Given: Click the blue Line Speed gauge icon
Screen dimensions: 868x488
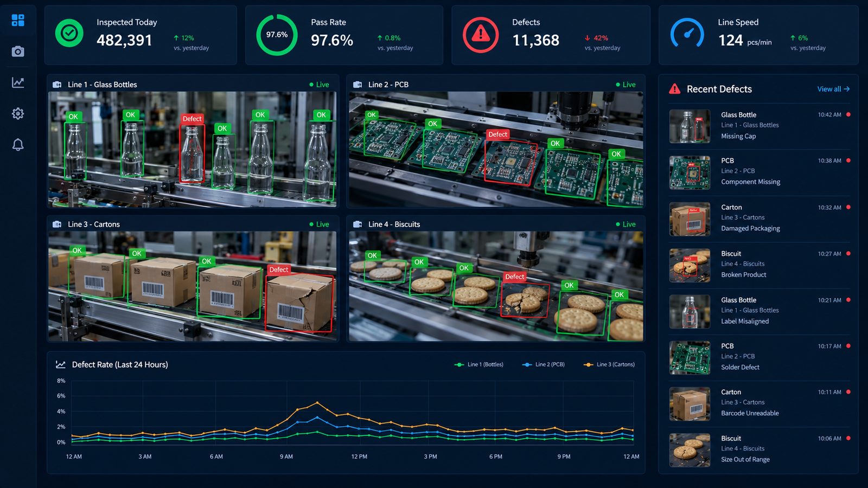Looking at the screenshot, I should point(687,34).
